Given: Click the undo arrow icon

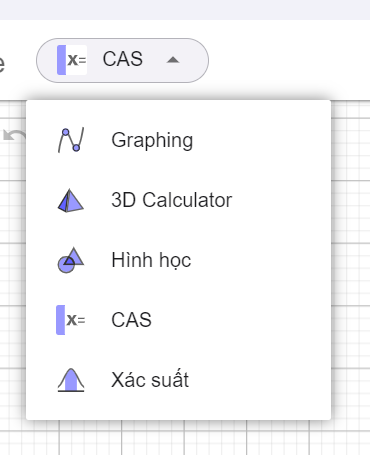Looking at the screenshot, I should [14, 135].
